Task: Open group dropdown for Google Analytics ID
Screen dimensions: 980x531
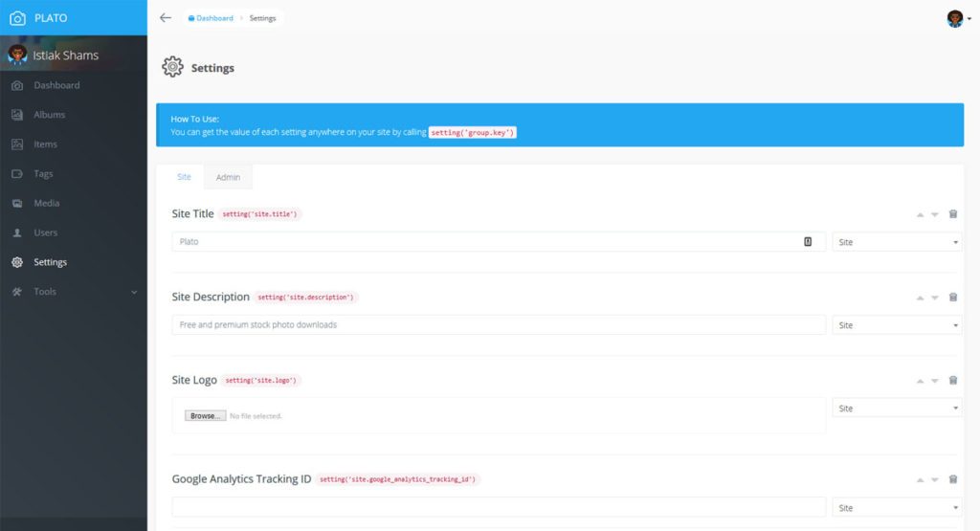Action: point(897,508)
